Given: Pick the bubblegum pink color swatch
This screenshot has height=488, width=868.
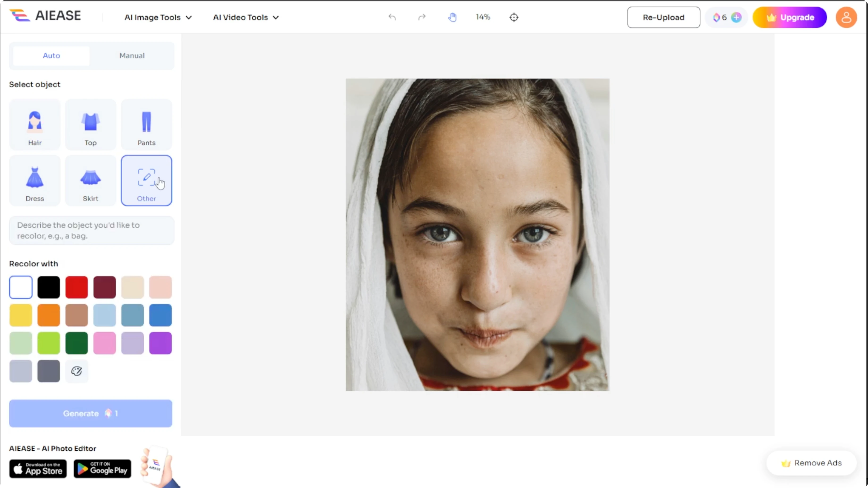Looking at the screenshot, I should pyautogui.click(x=104, y=343).
